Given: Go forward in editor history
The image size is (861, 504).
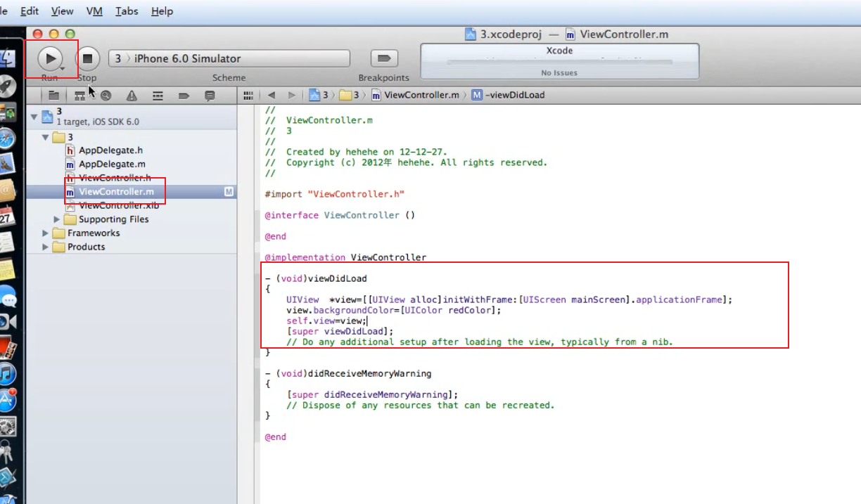Looking at the screenshot, I should [x=292, y=95].
